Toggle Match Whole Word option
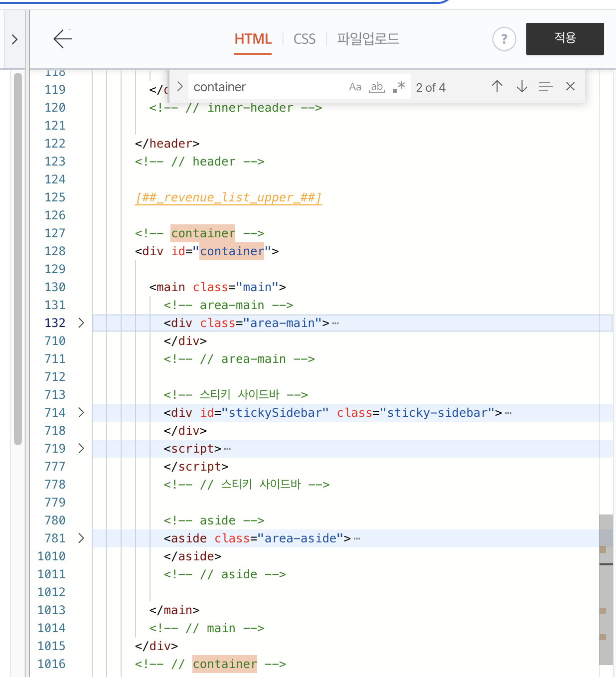The width and height of the screenshot is (616, 677). click(377, 87)
